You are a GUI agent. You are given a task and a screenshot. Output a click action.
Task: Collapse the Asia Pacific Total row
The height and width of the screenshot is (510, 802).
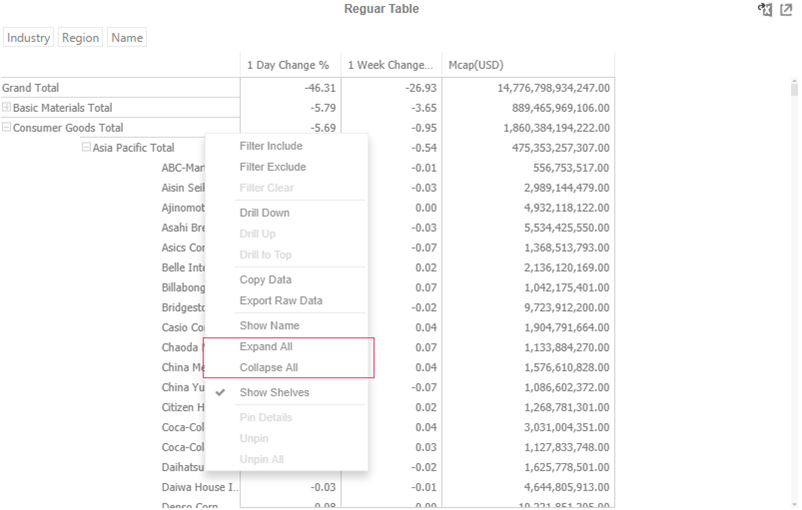[87, 148]
